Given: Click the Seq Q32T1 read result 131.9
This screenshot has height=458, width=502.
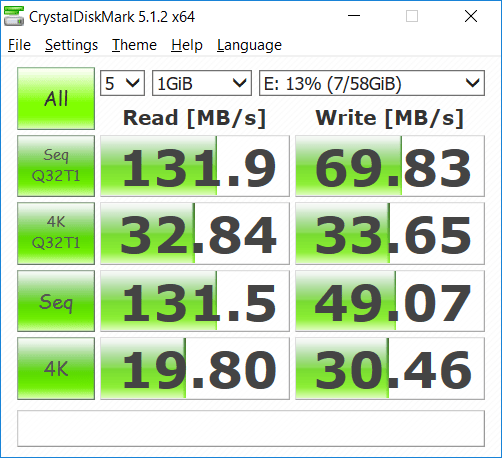Looking at the screenshot, I should tap(195, 166).
